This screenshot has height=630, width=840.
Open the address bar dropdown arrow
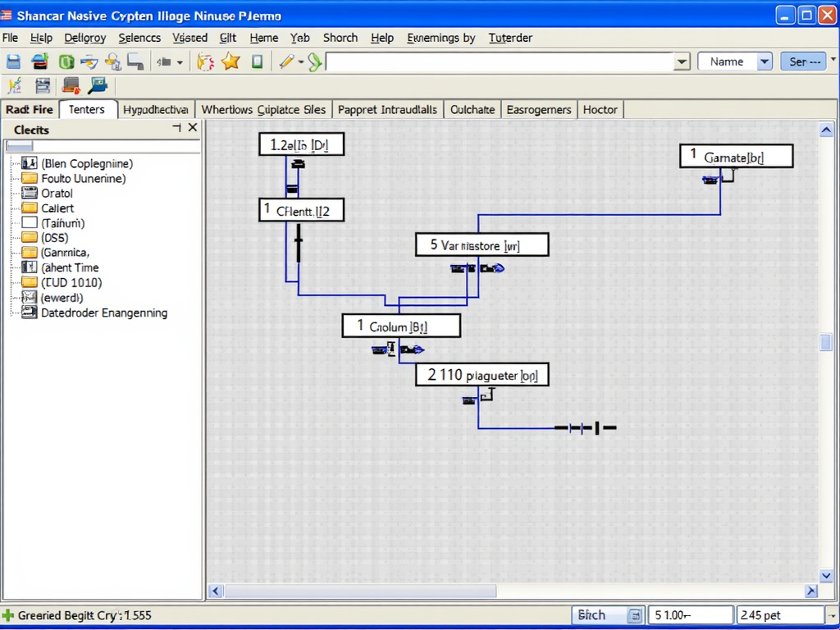coord(682,62)
